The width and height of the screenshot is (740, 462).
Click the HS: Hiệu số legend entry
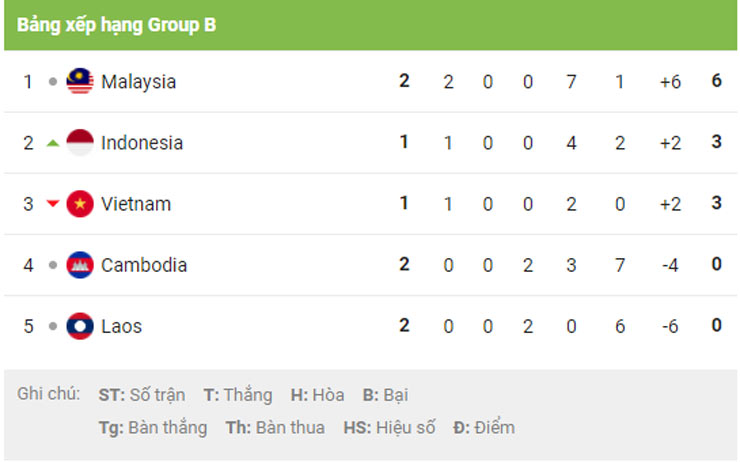[x=389, y=428]
